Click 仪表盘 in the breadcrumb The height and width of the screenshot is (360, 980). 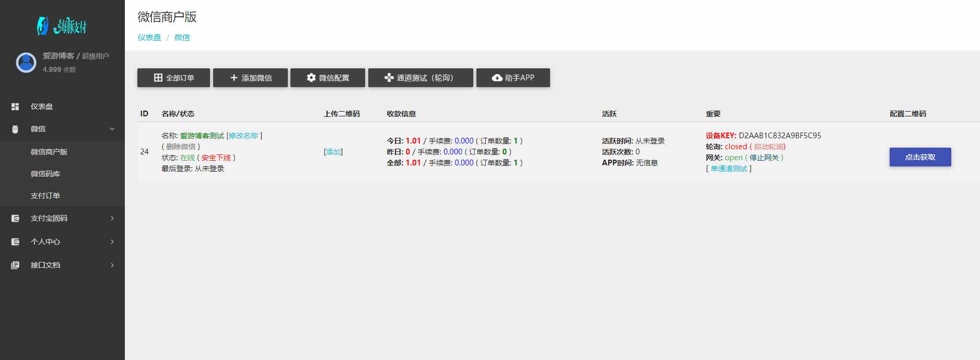pos(149,38)
